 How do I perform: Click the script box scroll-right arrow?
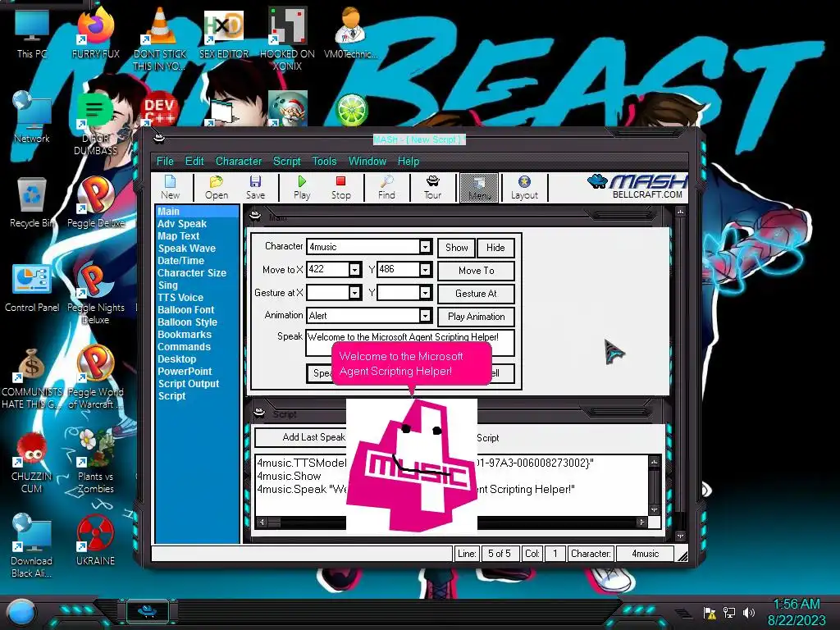[x=641, y=522]
